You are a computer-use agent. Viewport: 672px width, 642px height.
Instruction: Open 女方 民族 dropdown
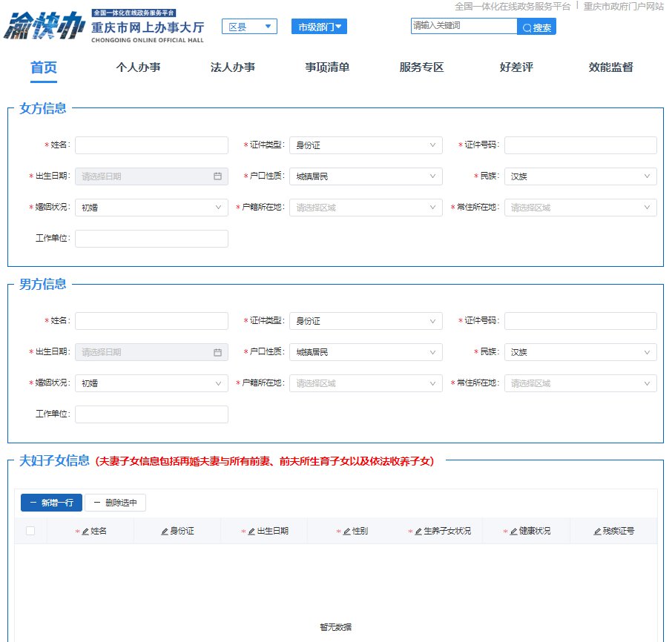click(580, 176)
